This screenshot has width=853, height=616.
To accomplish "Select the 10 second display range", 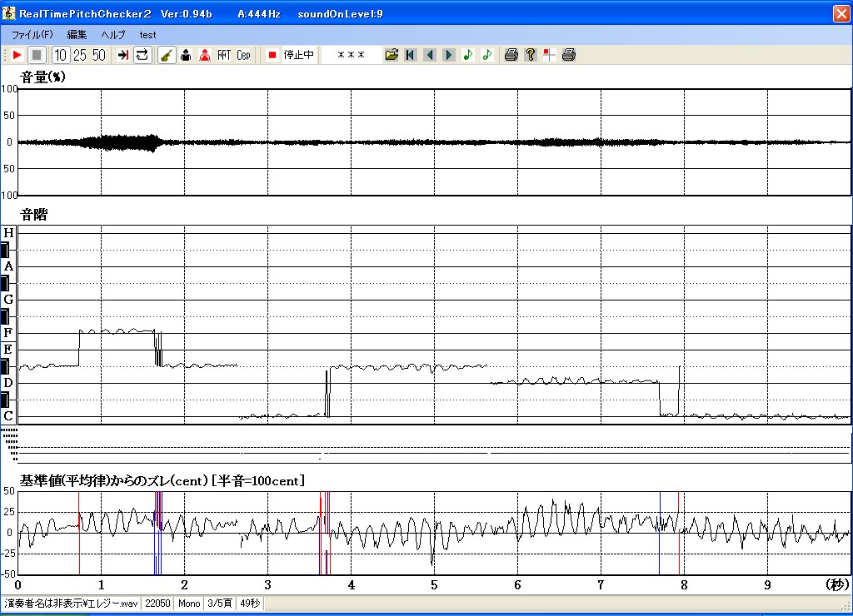I will tap(60, 55).
